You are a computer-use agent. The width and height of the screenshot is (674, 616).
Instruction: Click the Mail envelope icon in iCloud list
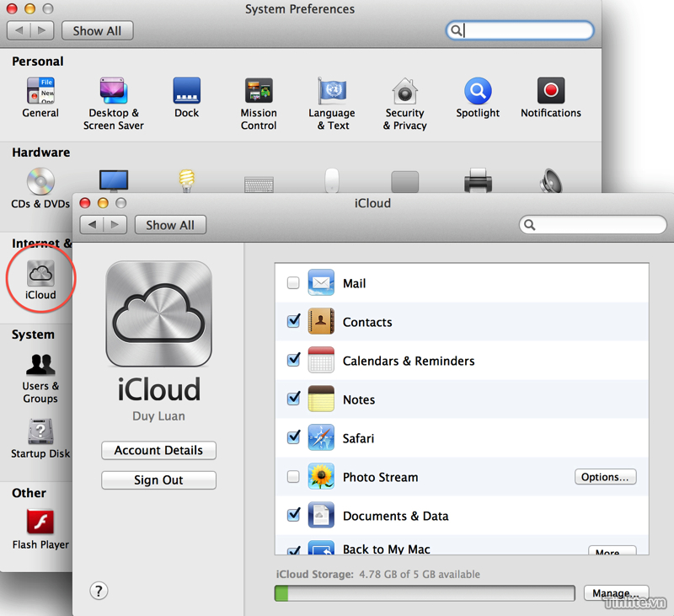[x=321, y=282]
